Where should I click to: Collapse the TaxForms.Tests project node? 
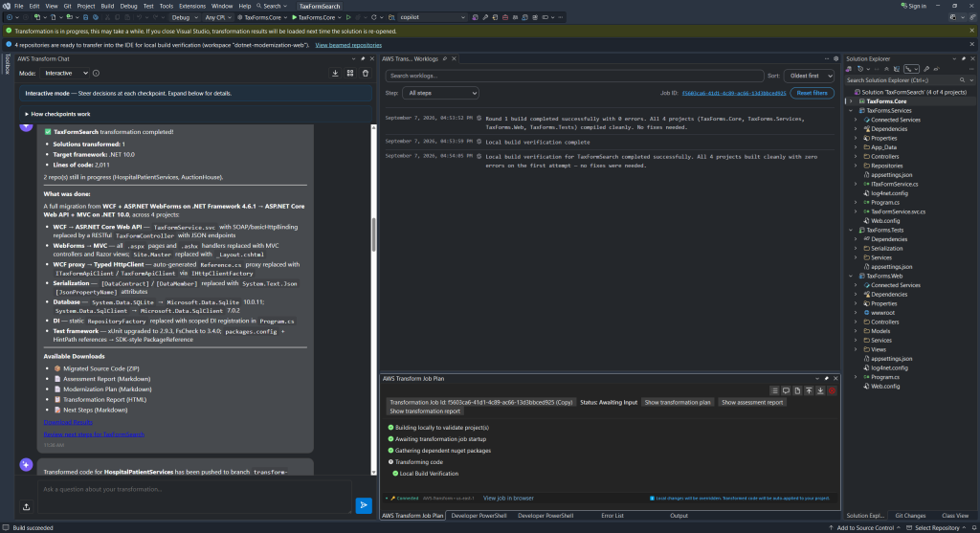[x=851, y=230]
